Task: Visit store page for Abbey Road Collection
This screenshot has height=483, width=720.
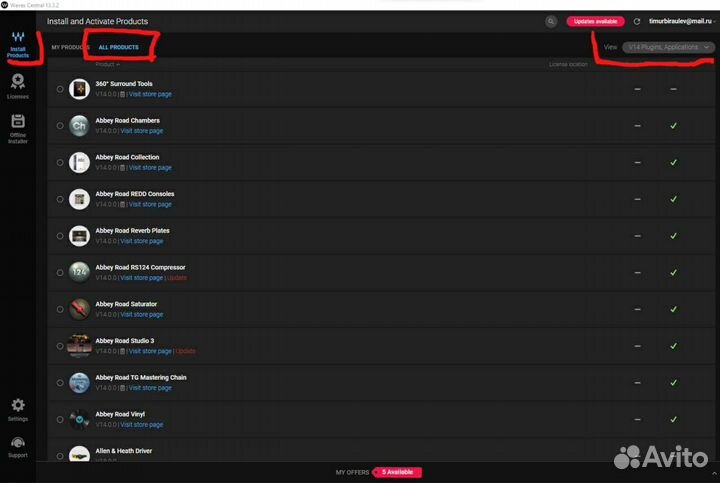Action: (x=150, y=168)
